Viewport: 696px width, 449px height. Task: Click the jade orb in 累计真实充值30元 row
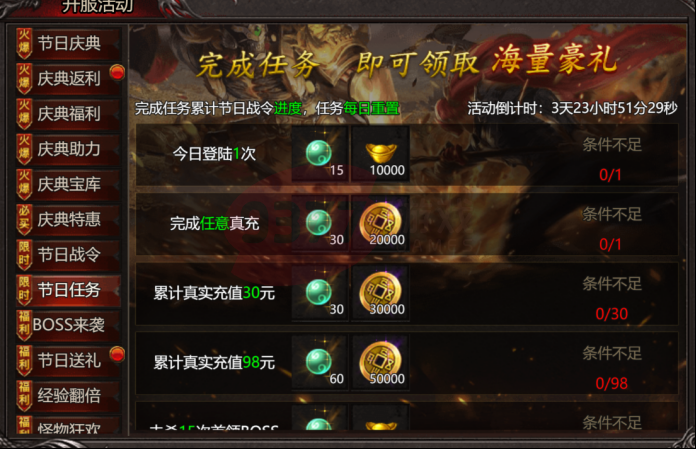(x=320, y=293)
